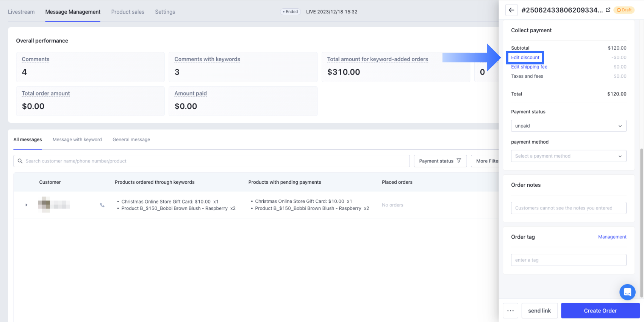
Task: Click the search magnifier icon
Action: pos(20,161)
